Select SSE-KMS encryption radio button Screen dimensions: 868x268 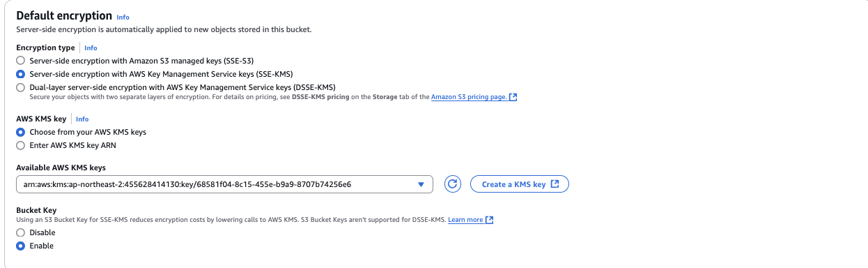tap(20, 74)
